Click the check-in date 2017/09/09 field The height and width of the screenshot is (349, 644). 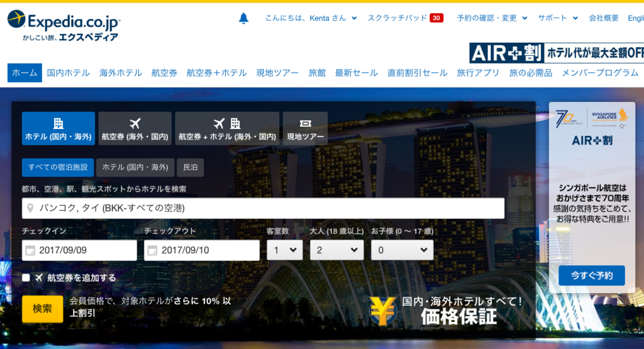click(79, 250)
